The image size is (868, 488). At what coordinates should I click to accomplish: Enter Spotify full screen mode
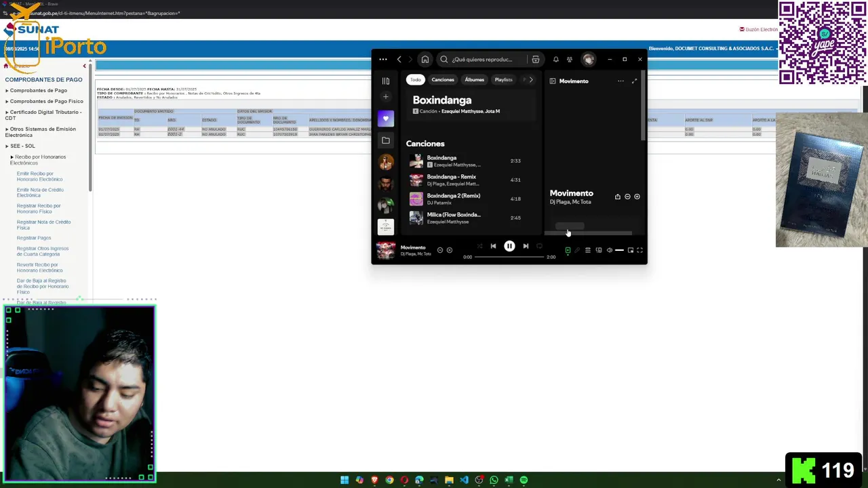click(639, 250)
